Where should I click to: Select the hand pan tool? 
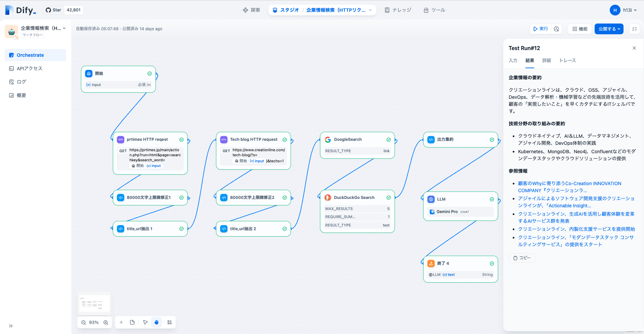click(156, 322)
